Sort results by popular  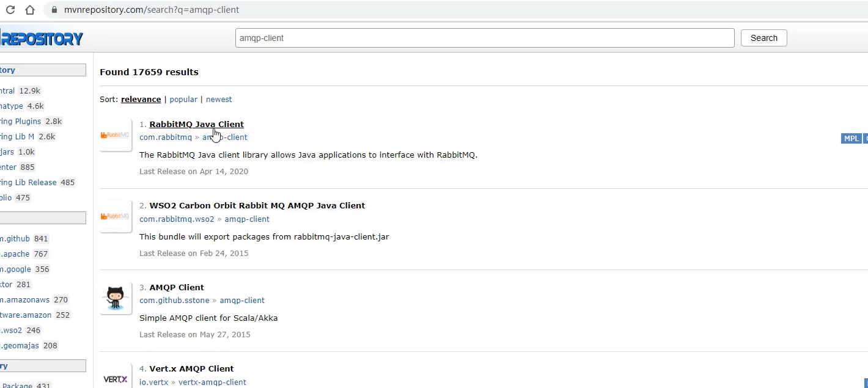(x=183, y=100)
